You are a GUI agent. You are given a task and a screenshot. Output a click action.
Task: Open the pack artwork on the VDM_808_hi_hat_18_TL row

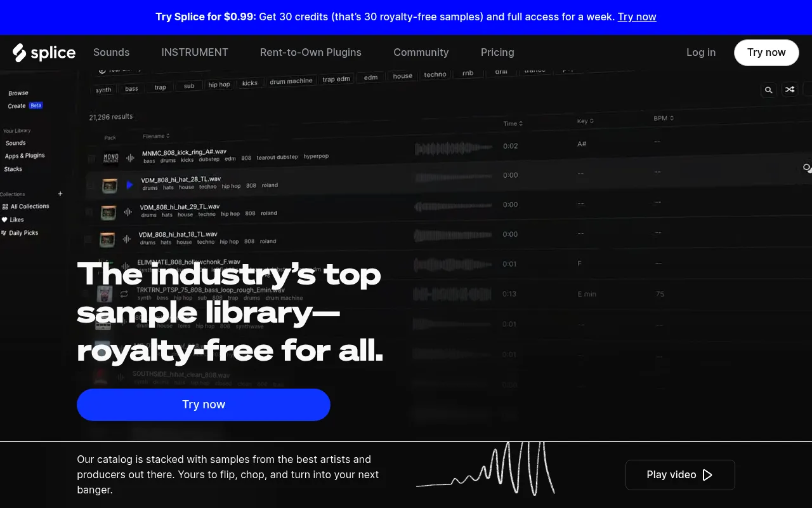(106, 239)
